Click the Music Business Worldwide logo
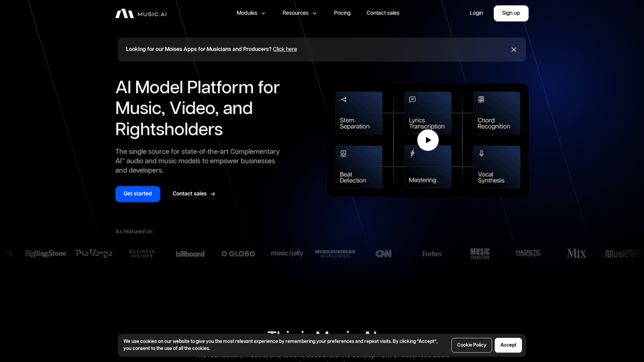 pos(335,253)
